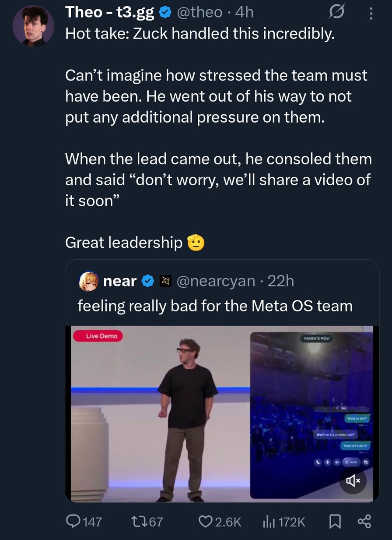View analytics showing 172K views
This screenshot has height=540, width=392.
pos(268,521)
